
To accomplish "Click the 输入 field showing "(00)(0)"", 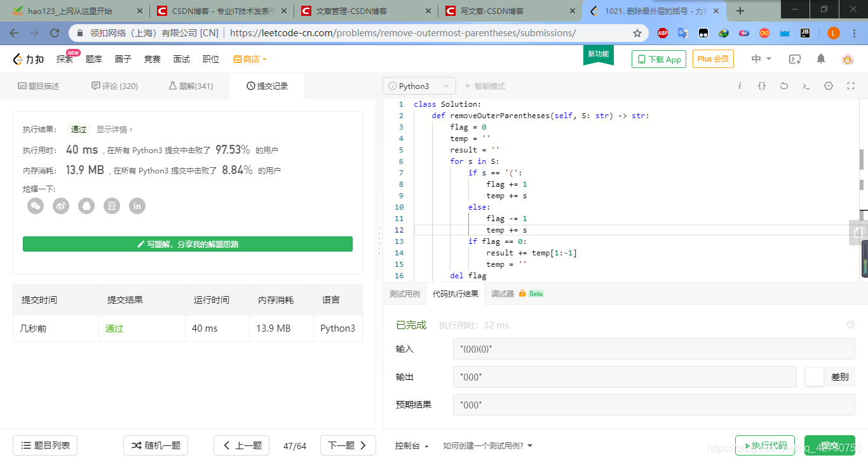I will pos(654,349).
